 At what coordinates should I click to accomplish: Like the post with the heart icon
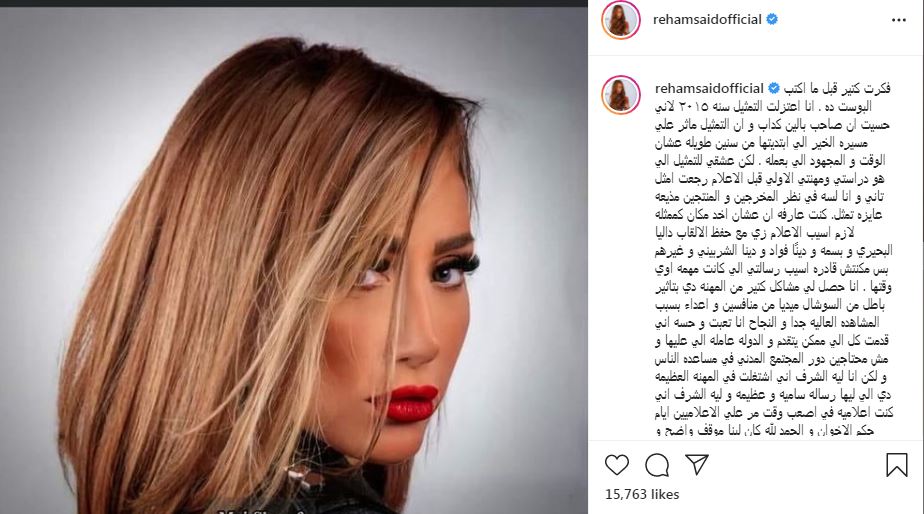point(616,465)
